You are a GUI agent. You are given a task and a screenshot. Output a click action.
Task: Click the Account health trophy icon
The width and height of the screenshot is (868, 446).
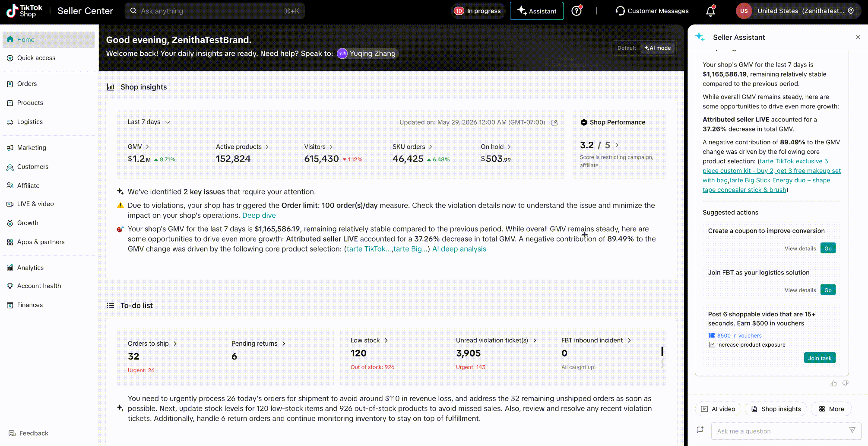coord(10,286)
